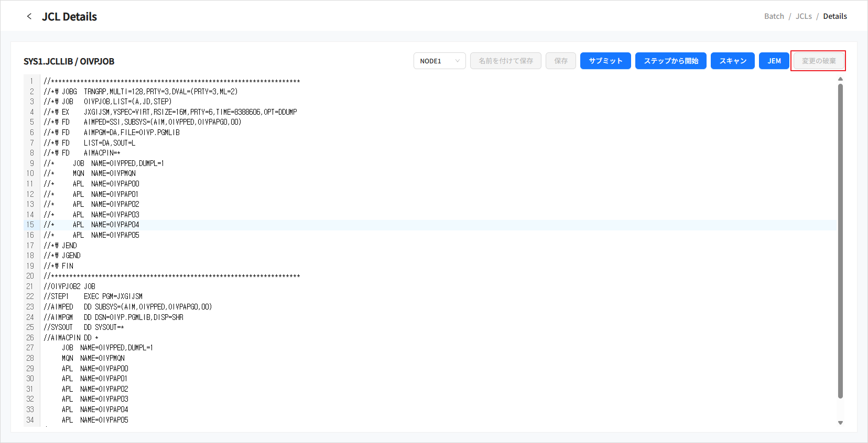868x443 pixels.
Task: Select line number 15 in the gutter
Action: tap(30, 225)
